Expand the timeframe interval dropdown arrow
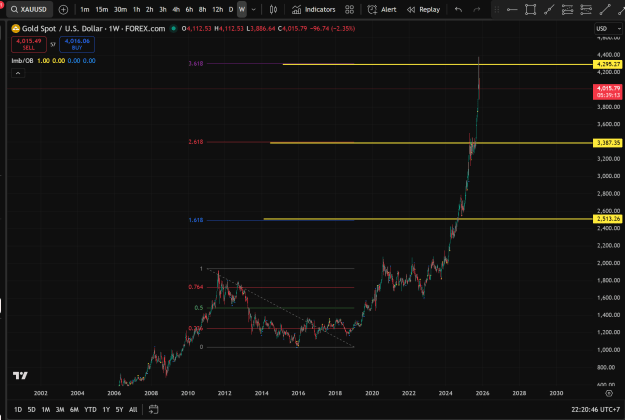This screenshot has width=625, height=420. click(x=254, y=10)
